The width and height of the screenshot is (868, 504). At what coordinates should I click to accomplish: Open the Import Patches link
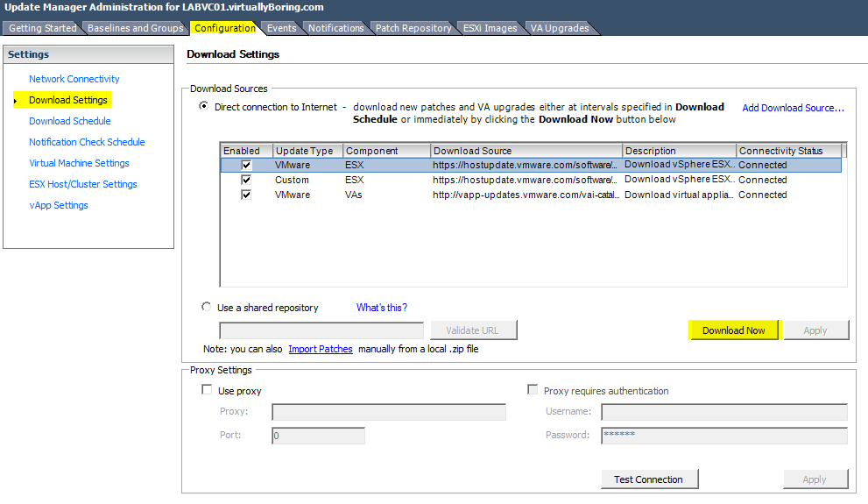[321, 350]
